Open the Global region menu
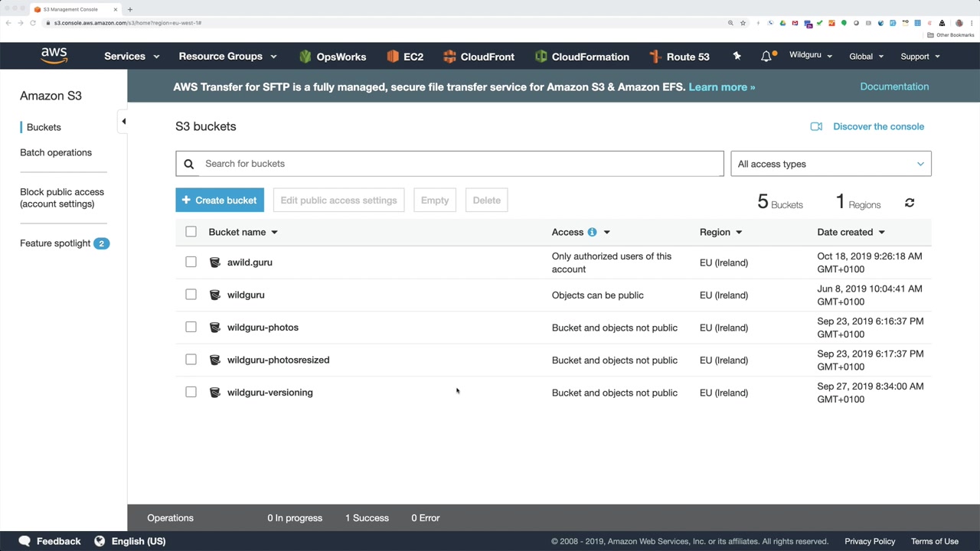The height and width of the screenshot is (551, 980). 867,57
